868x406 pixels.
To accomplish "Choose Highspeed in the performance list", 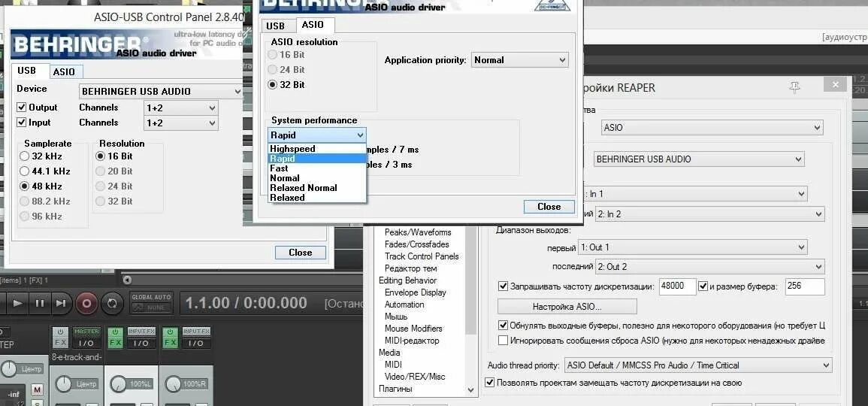I will tap(317, 148).
